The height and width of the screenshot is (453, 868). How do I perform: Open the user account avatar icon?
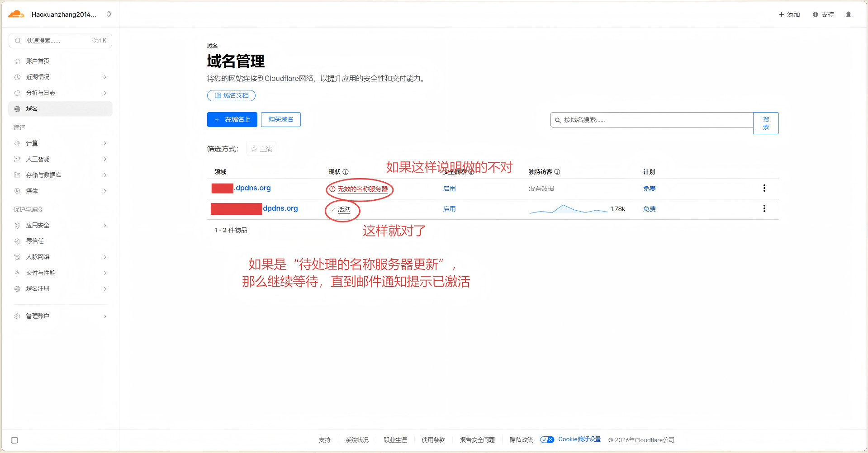[x=848, y=14]
